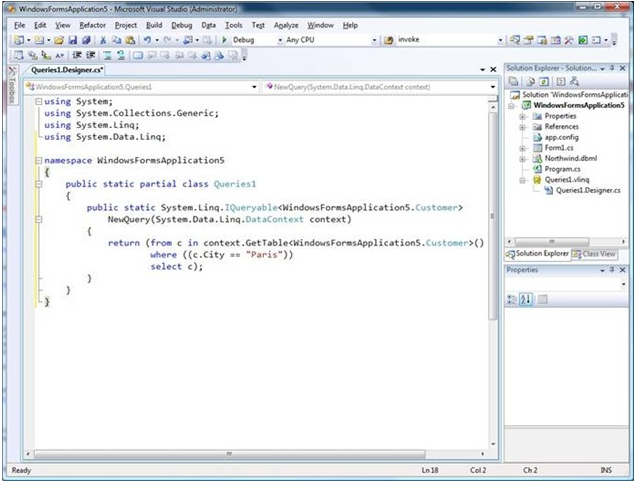Save the current file with the floppy disk icon
Screen dimensions: 639x482
click(x=73, y=40)
